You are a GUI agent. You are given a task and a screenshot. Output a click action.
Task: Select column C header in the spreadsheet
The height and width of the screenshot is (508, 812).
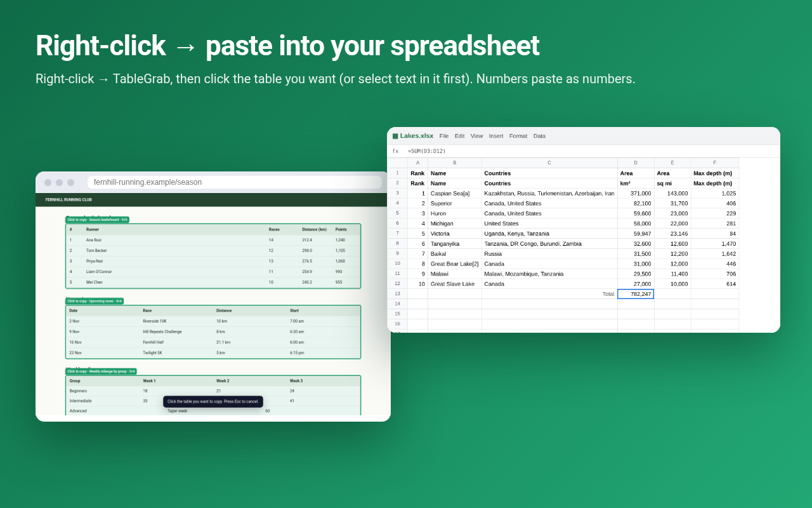click(x=549, y=163)
